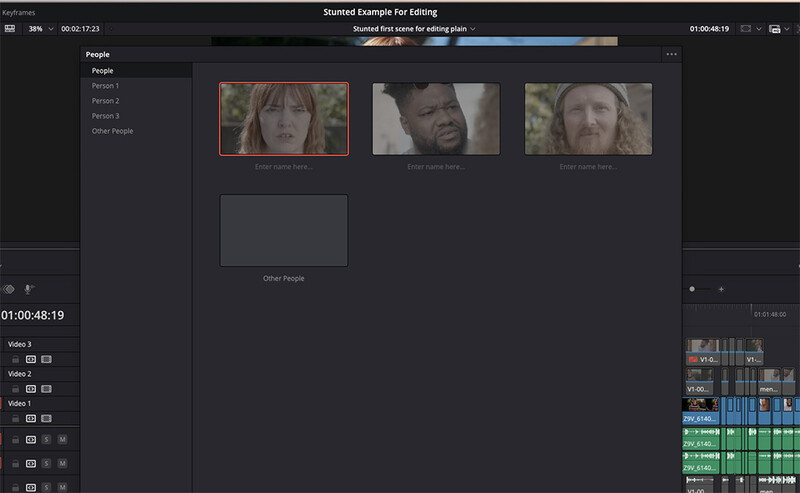Mute the first audio track
800x493 pixels.
point(62,439)
